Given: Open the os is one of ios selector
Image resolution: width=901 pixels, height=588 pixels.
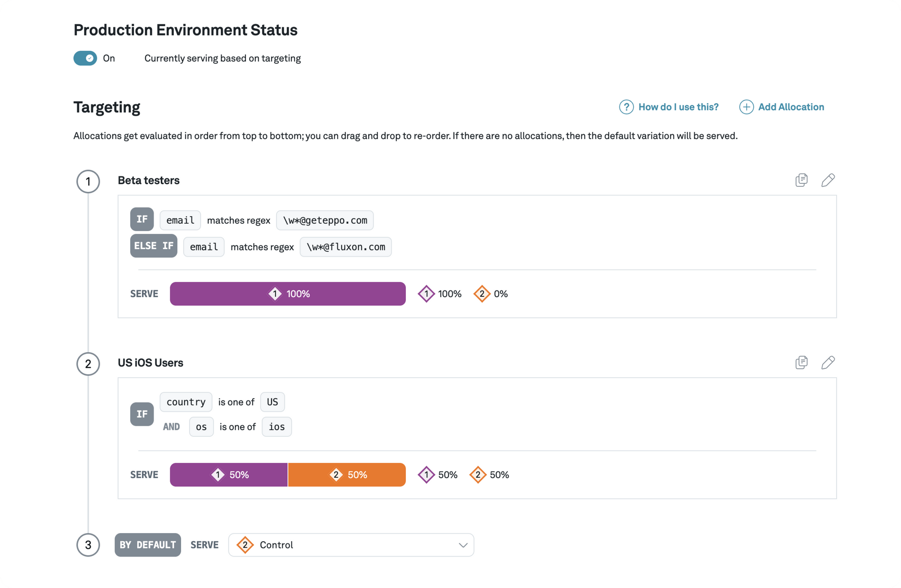Looking at the screenshot, I should 276,426.
